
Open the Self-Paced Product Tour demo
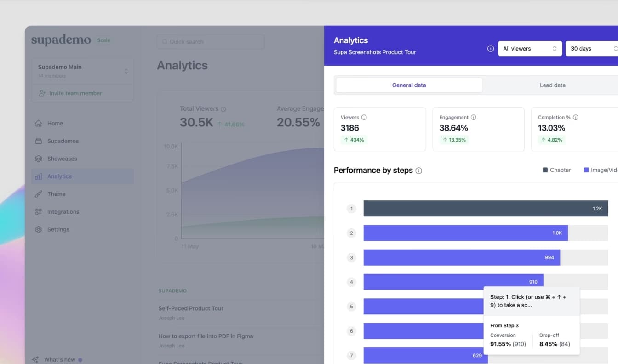(x=191, y=308)
